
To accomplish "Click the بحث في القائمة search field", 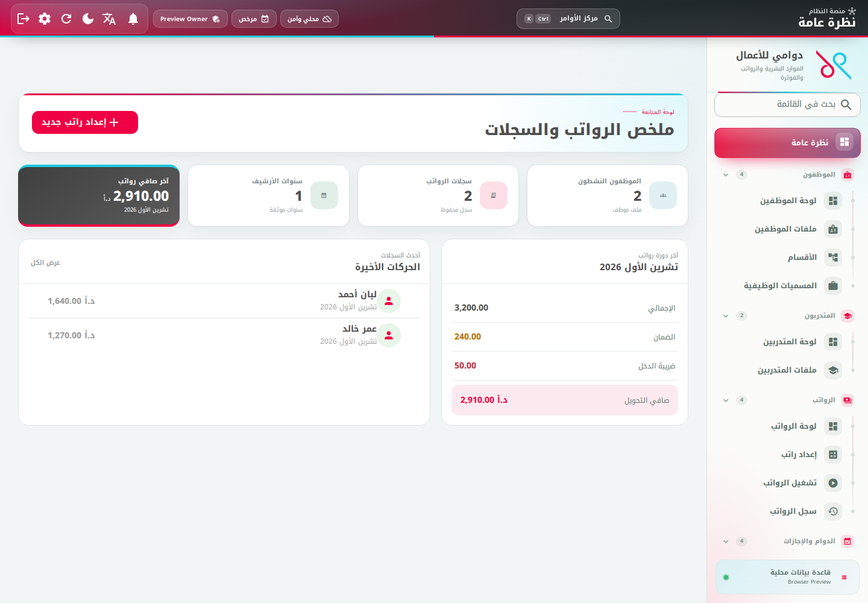I will click(x=787, y=104).
